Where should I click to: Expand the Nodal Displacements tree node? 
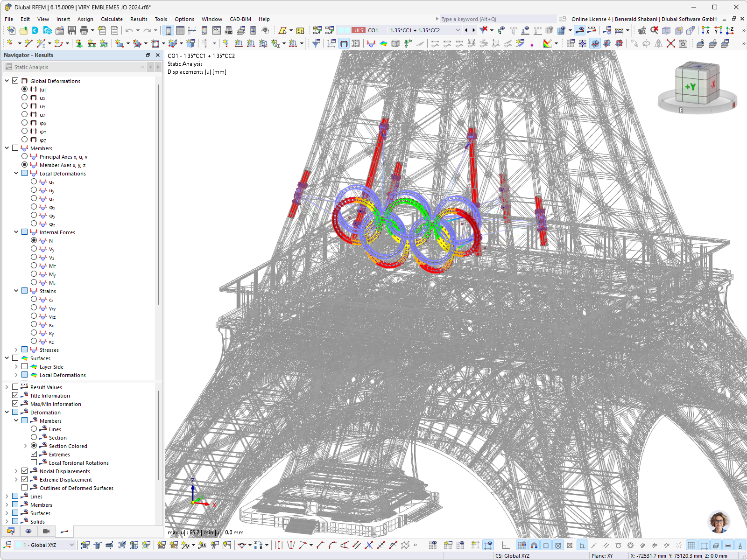coord(16,471)
